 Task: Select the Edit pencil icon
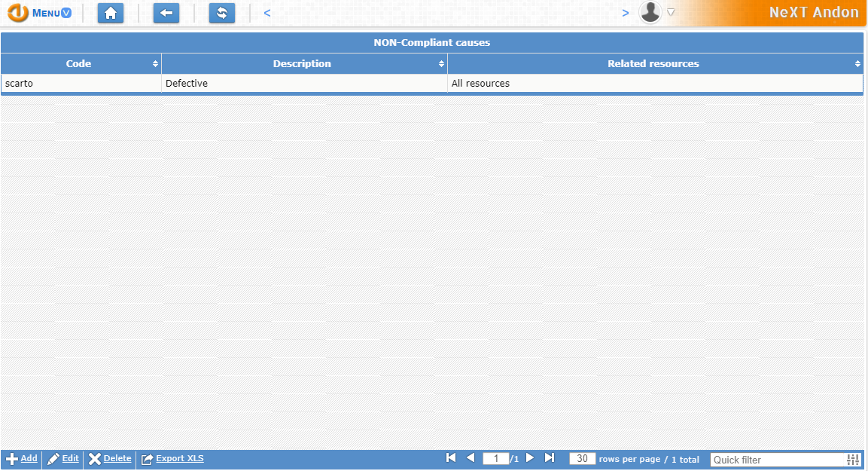(x=53, y=458)
